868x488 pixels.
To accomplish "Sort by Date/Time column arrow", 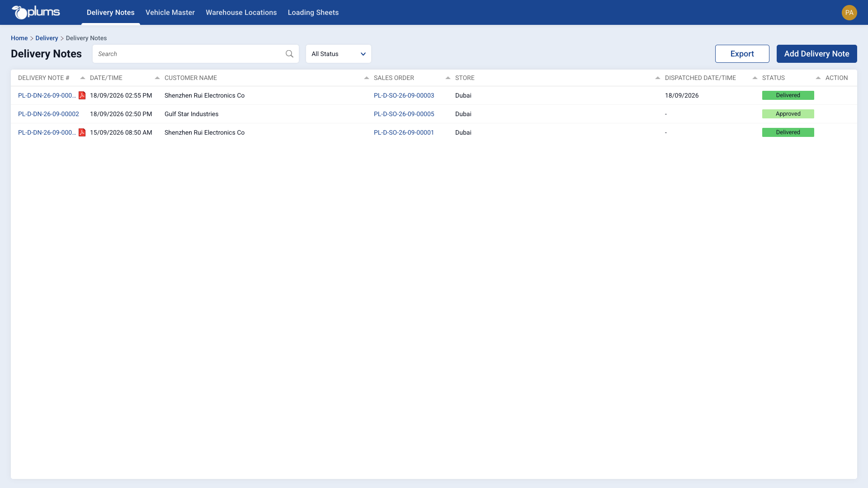I will click(x=157, y=78).
